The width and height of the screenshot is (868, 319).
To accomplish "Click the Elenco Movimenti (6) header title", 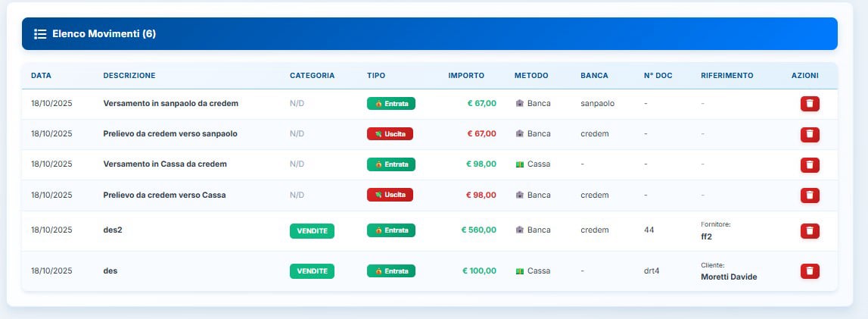I will [x=104, y=34].
